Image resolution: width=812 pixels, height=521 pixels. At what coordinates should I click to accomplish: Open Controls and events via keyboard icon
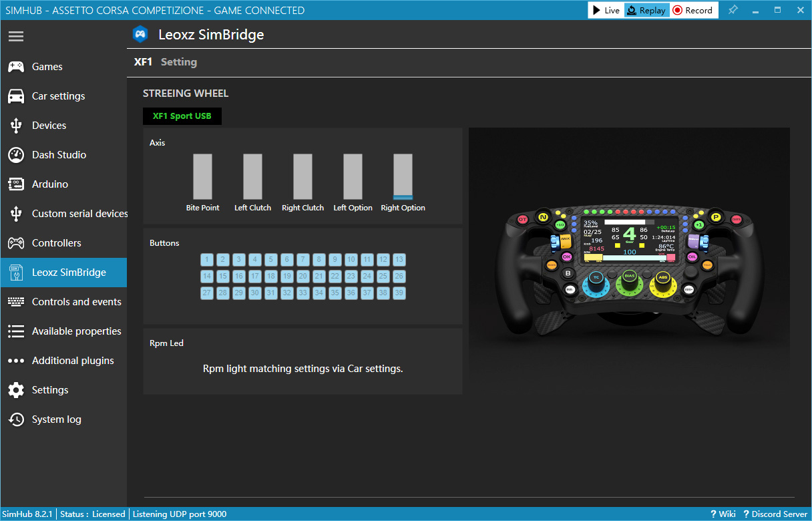[16, 302]
